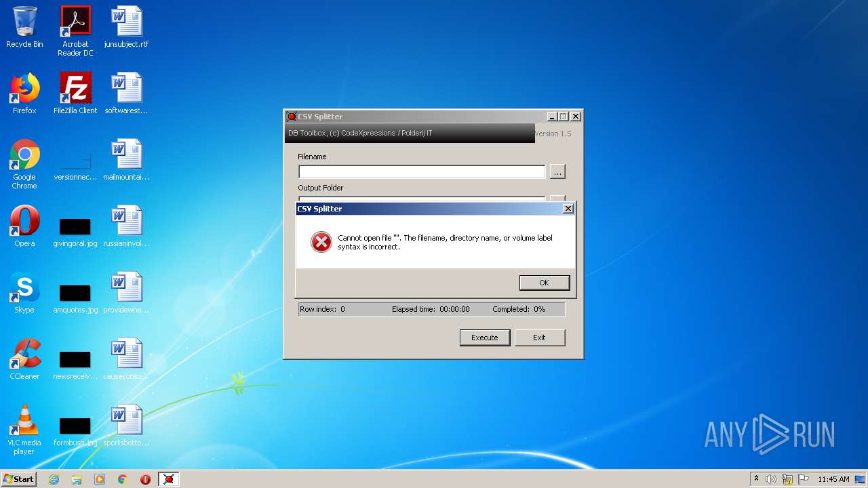Minimize the CSV Splitter main window
Viewport: 868px width, 488px height.
[x=551, y=117]
